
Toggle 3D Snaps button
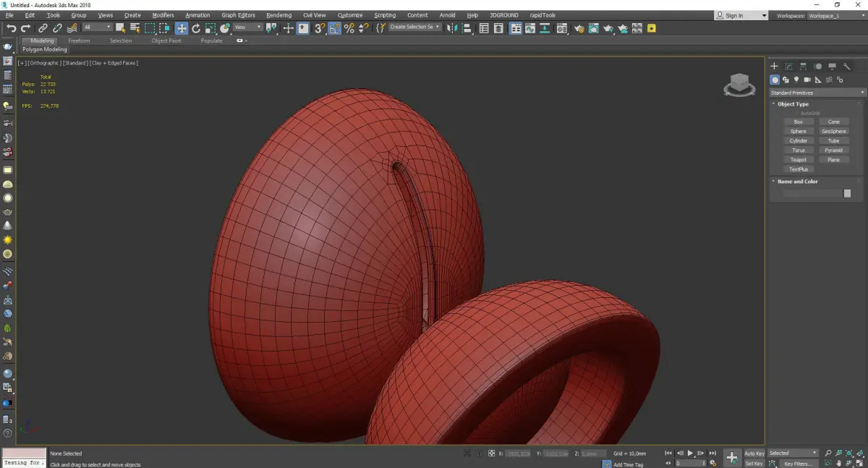tap(319, 28)
